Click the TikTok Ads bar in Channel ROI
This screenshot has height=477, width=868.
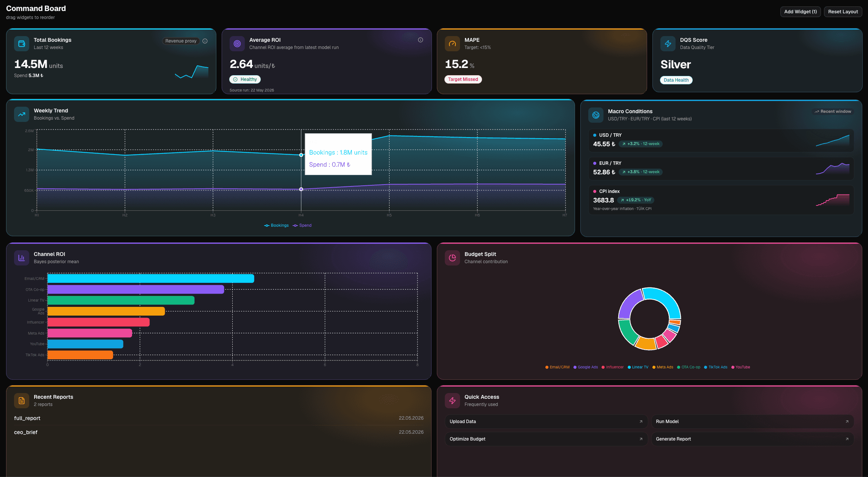point(80,355)
